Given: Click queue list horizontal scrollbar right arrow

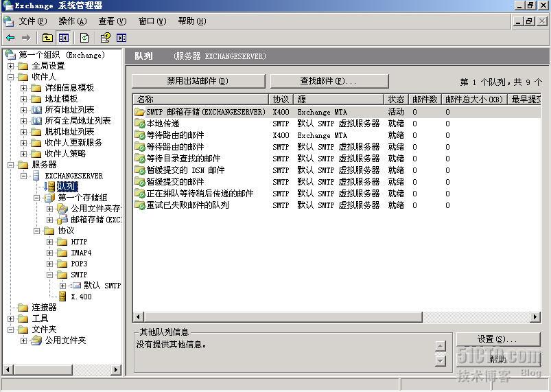Looking at the screenshot, I should coord(535,317).
